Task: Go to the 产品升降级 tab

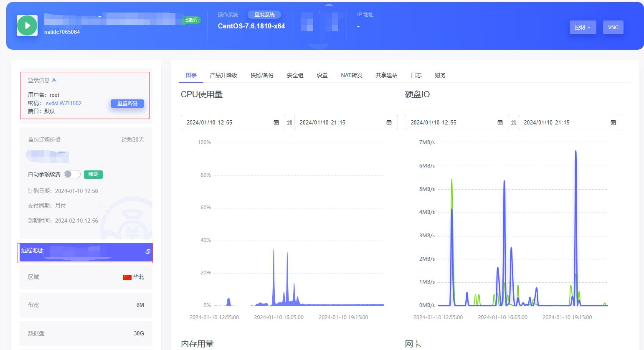Action: pyautogui.click(x=223, y=75)
